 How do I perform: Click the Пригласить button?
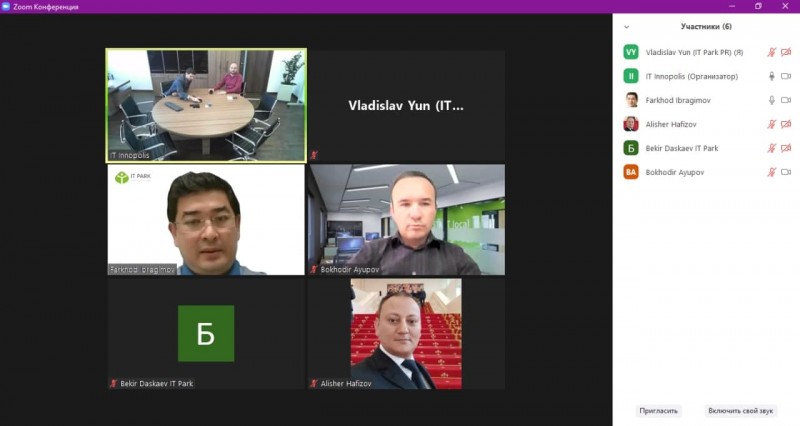(658, 411)
